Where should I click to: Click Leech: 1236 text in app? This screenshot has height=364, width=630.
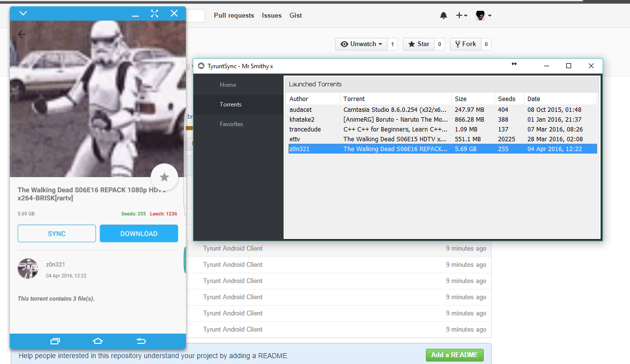coord(163,214)
